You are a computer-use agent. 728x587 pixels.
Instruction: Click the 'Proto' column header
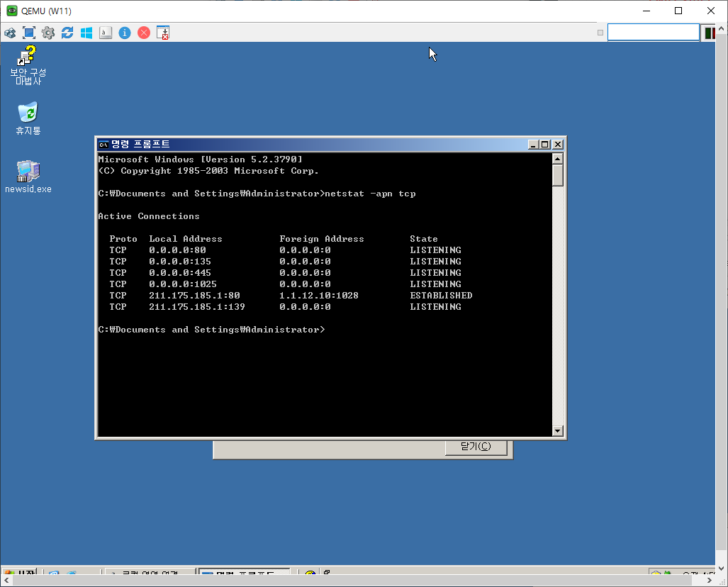click(x=123, y=239)
